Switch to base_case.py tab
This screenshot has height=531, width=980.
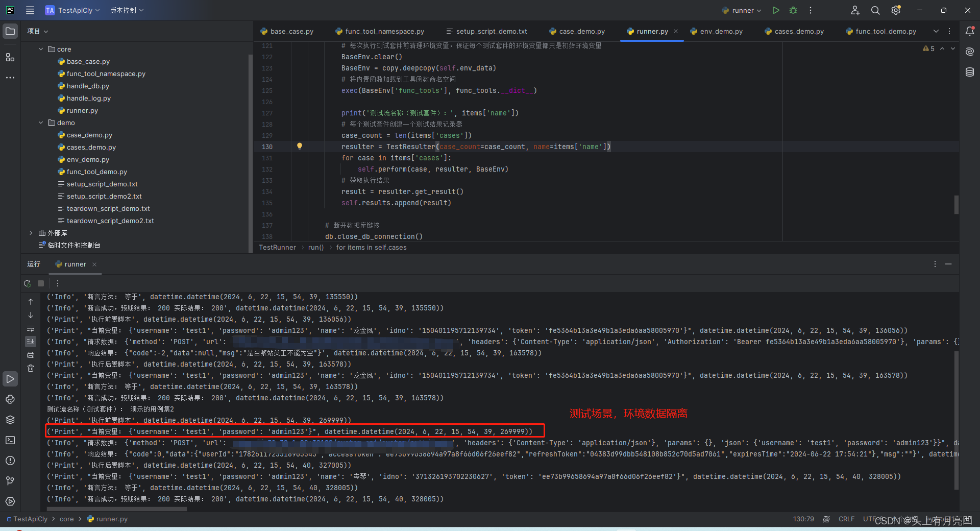pos(287,31)
